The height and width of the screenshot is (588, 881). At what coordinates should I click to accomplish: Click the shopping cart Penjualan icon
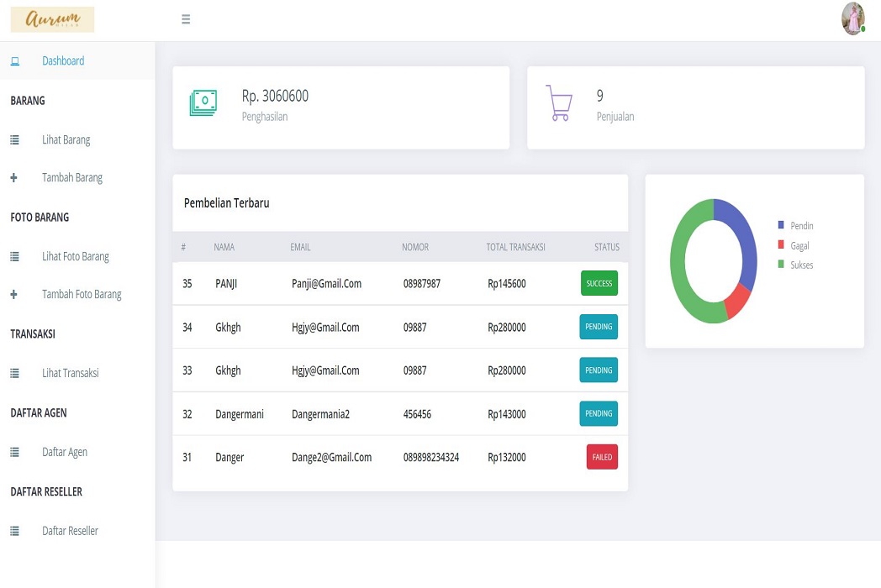558,102
